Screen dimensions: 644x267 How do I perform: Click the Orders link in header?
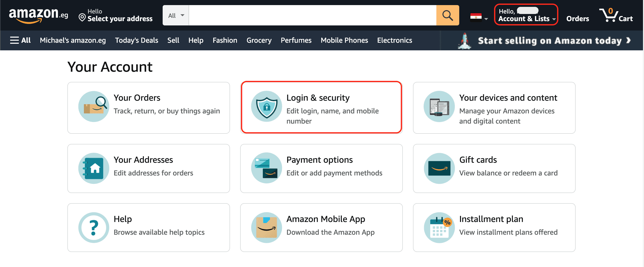[577, 19]
